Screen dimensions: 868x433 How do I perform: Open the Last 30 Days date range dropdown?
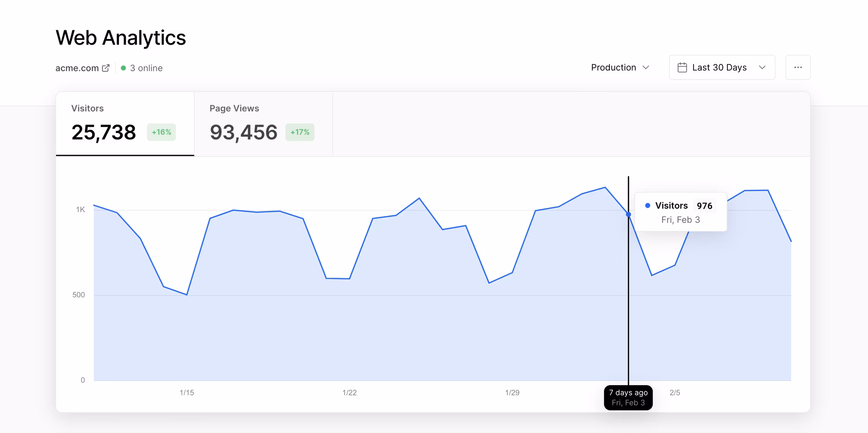pyautogui.click(x=722, y=67)
